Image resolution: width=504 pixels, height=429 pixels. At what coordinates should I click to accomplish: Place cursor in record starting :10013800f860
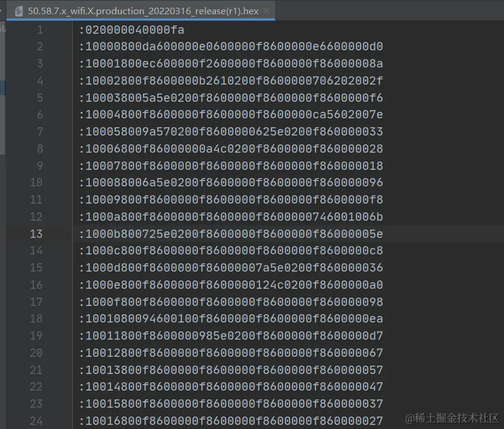(x=231, y=370)
